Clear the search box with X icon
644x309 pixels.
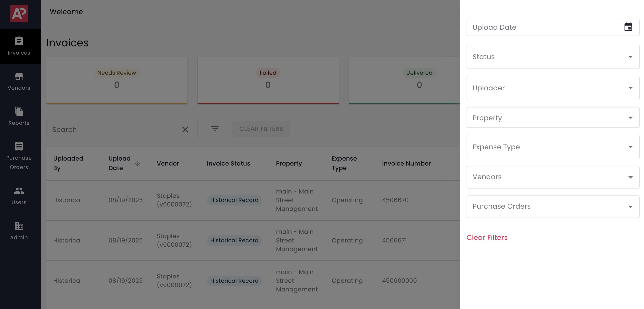(185, 129)
